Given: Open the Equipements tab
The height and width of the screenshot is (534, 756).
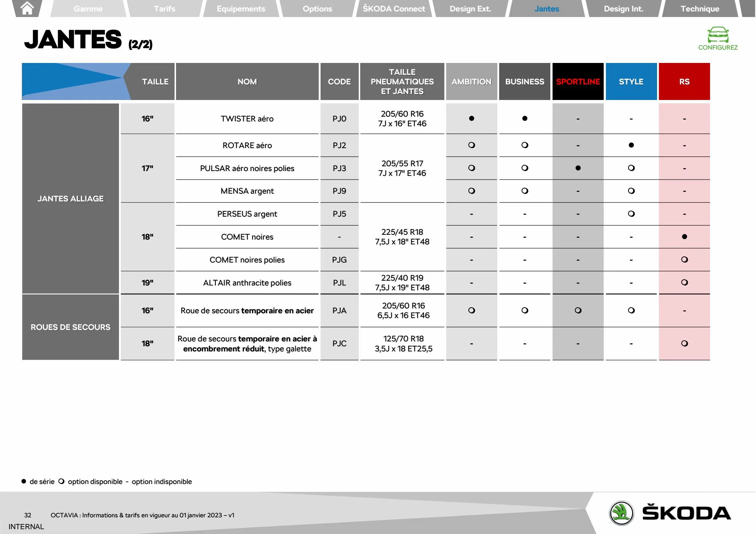Looking at the screenshot, I should 241,9.
